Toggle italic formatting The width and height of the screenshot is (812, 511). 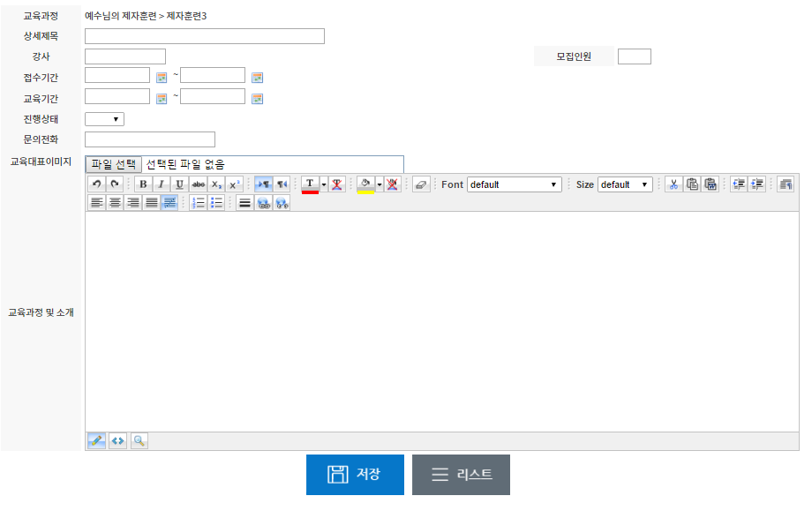point(162,184)
